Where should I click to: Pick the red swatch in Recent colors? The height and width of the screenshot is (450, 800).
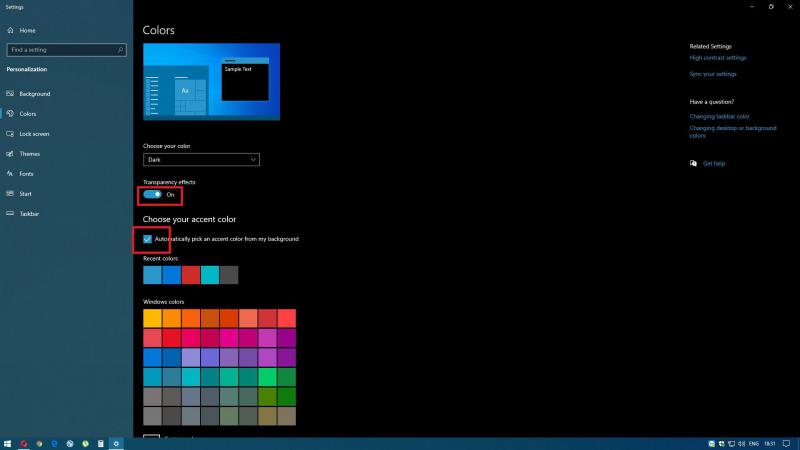point(190,275)
